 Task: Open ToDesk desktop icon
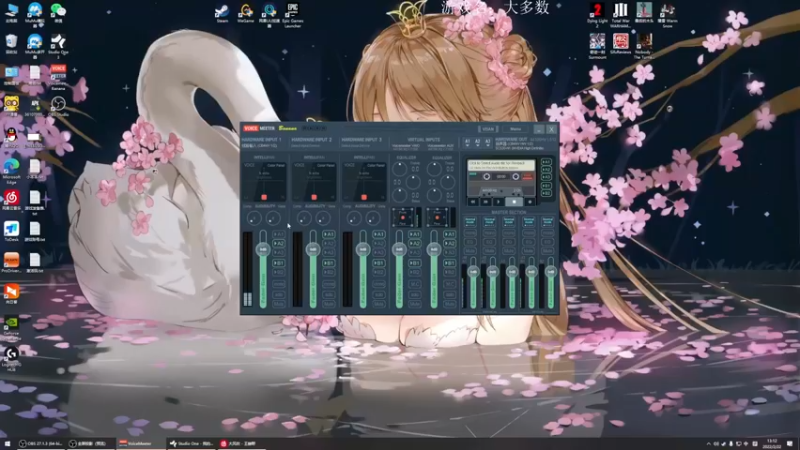click(x=11, y=231)
